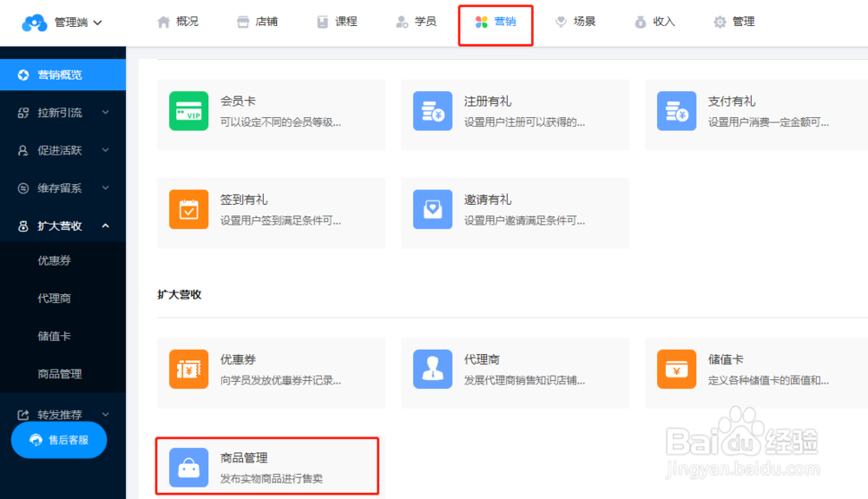This screenshot has height=499, width=868.
Task: Click the 邀请有礼 envelope icon
Action: [x=432, y=209]
